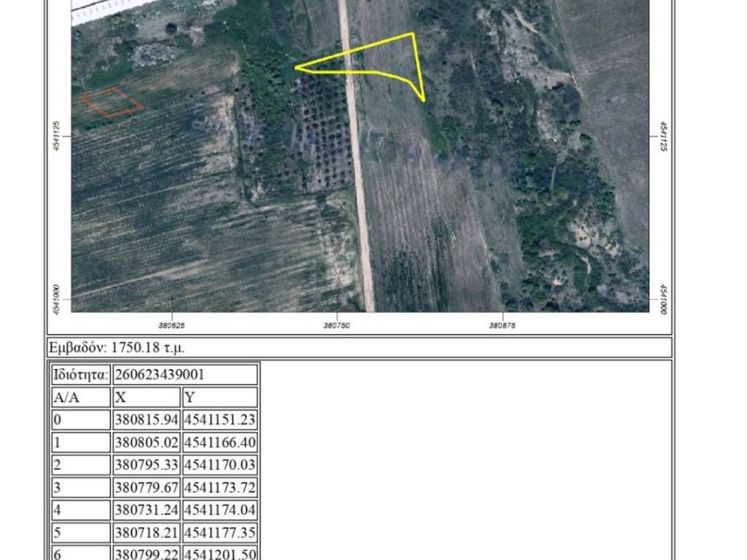
Task: Click the X column header
Action: (147, 397)
